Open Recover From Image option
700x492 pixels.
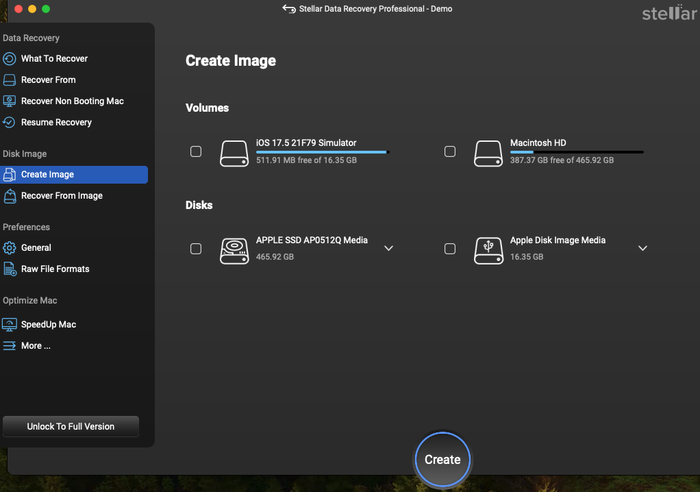click(62, 196)
